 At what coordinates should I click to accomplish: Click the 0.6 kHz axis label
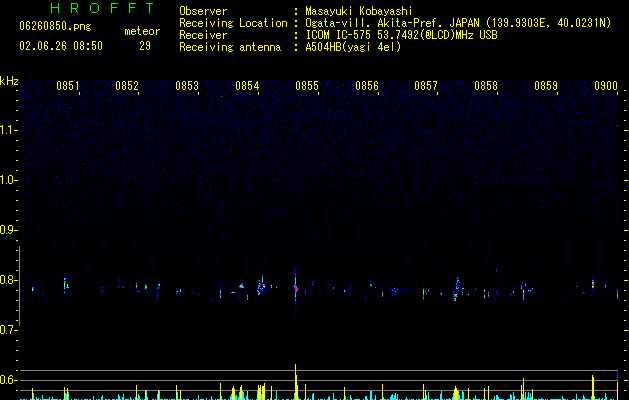[9, 380]
